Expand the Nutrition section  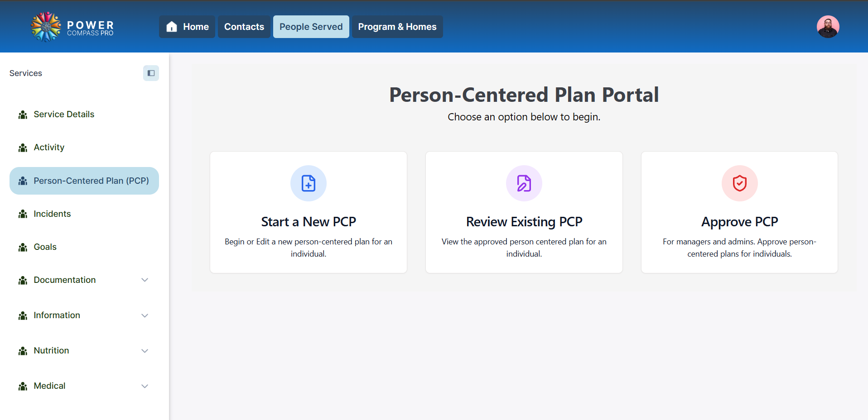(x=145, y=351)
